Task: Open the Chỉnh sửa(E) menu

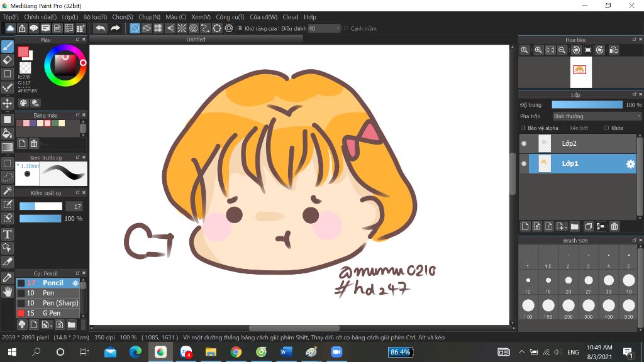Action: tap(40, 17)
